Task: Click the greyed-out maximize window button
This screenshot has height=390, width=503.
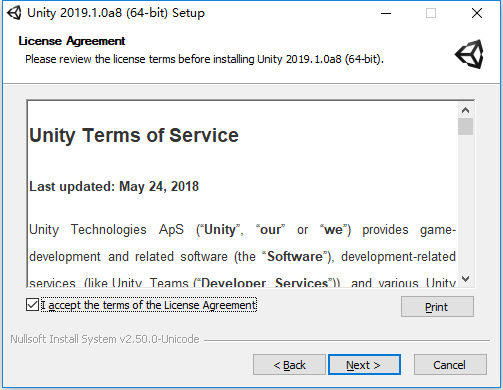Action: click(x=431, y=13)
